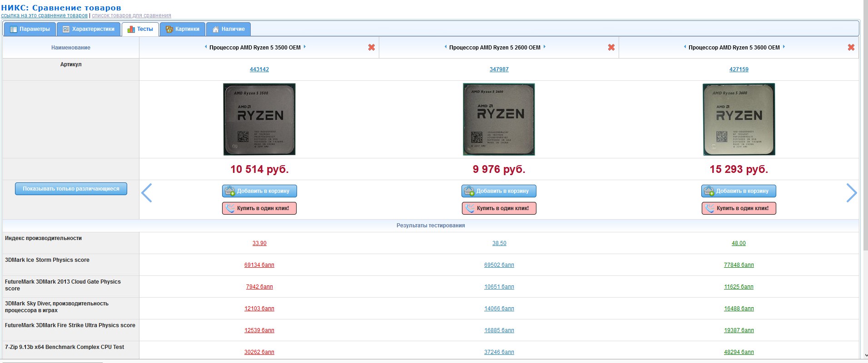Buy Ryzen 5 2600 in one click
Screen dimensions: 868x363
coord(499,208)
